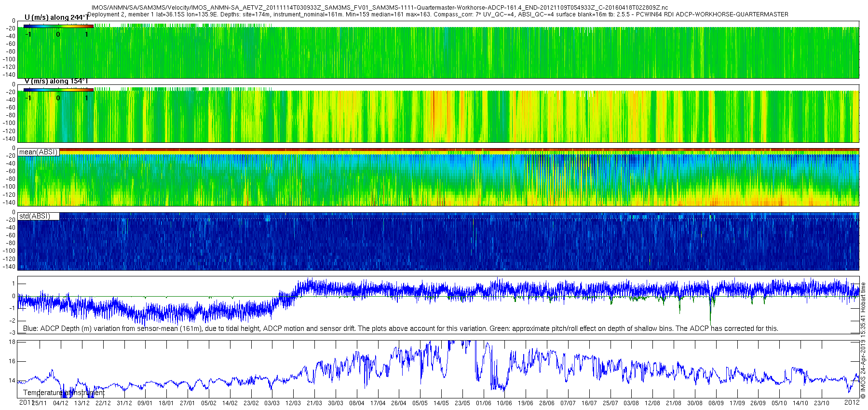Click the '03/03' date tick label

pyautogui.click(x=272, y=403)
